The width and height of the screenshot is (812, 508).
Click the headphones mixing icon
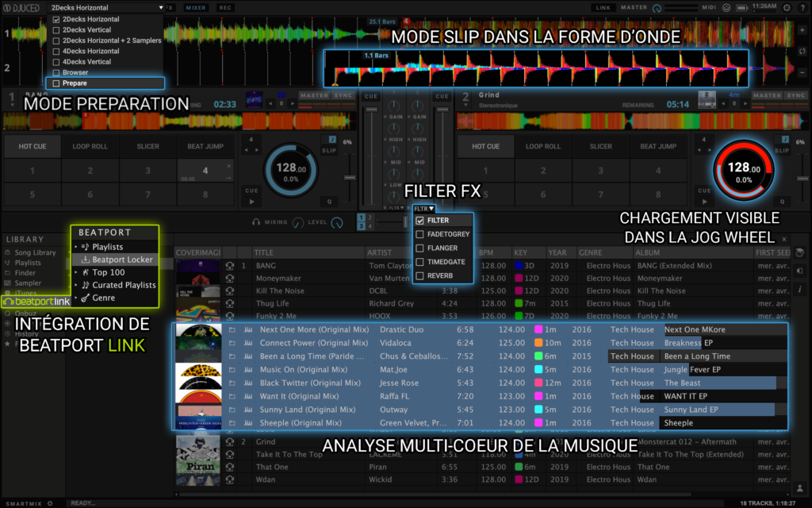(257, 222)
